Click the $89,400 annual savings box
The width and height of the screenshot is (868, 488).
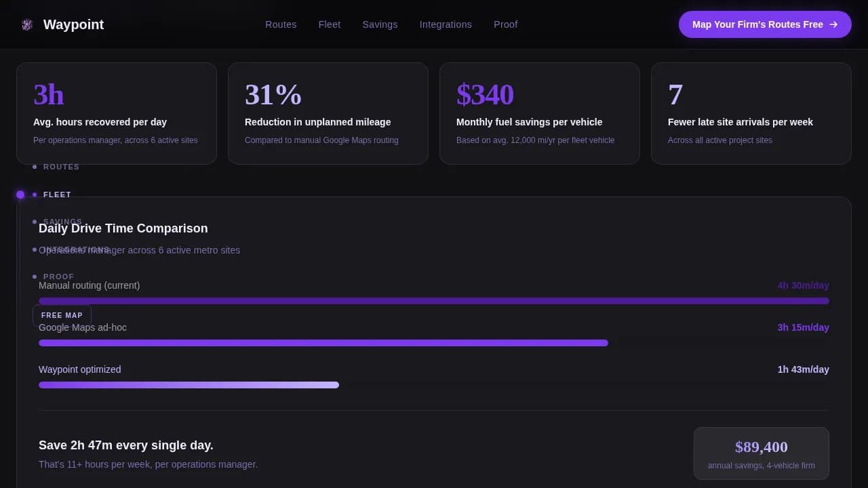coord(761,453)
